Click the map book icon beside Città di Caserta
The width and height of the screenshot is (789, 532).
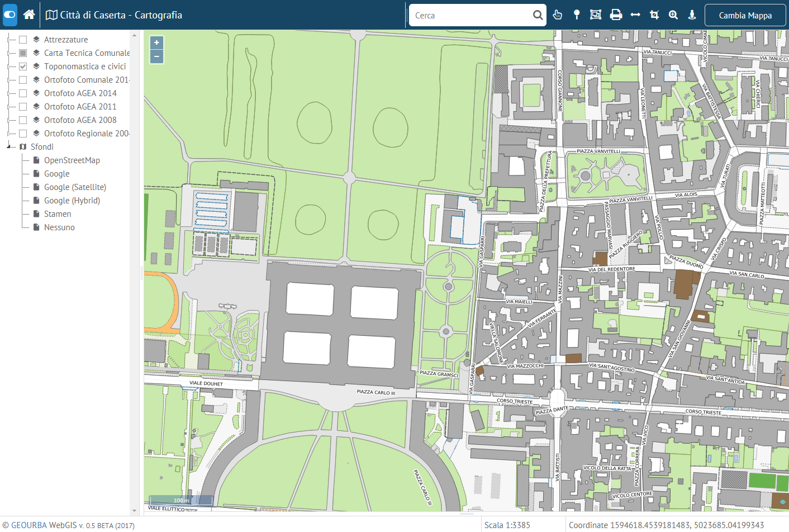coord(51,15)
